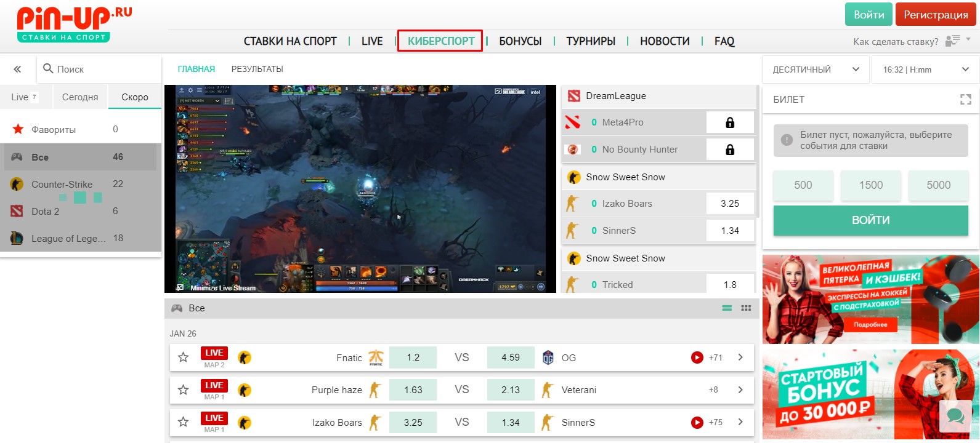Open НОВОСТИ menu item

(x=665, y=41)
